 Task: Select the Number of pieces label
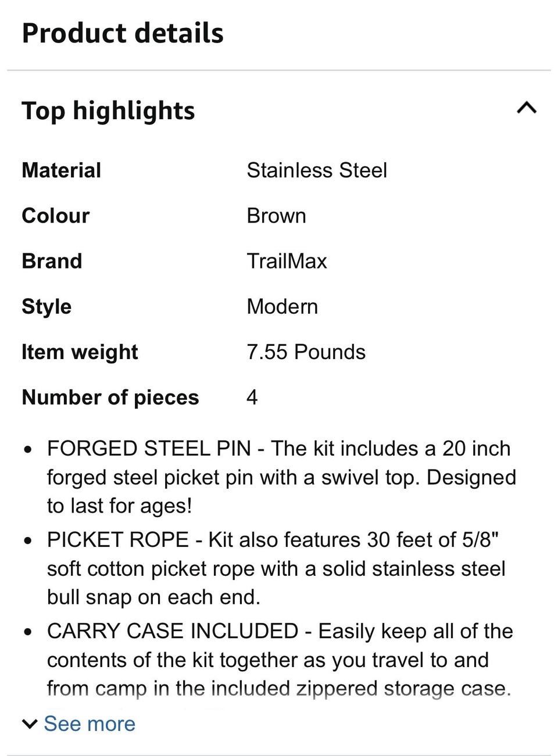click(110, 397)
